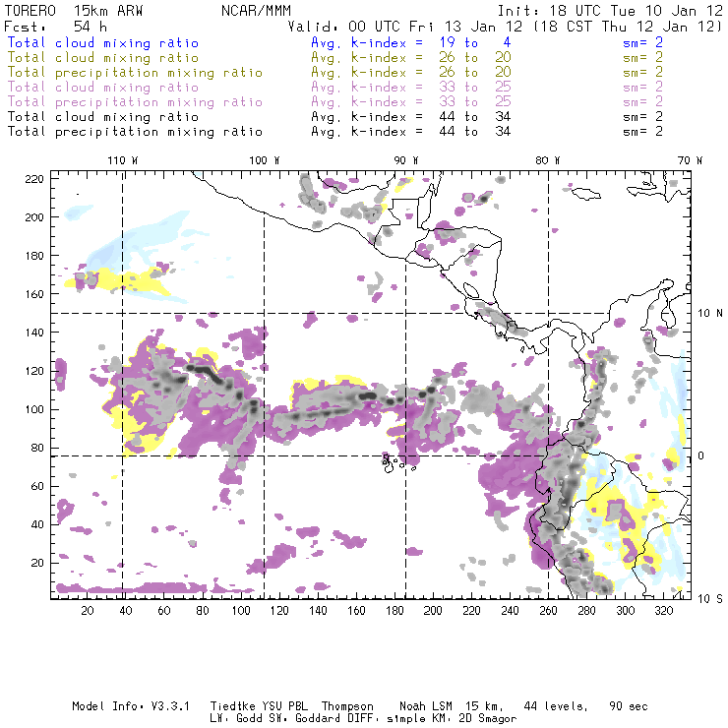
Task: Click "Avg. k-index = 33 to 25" in the pink precipitation row
Action: [411, 101]
